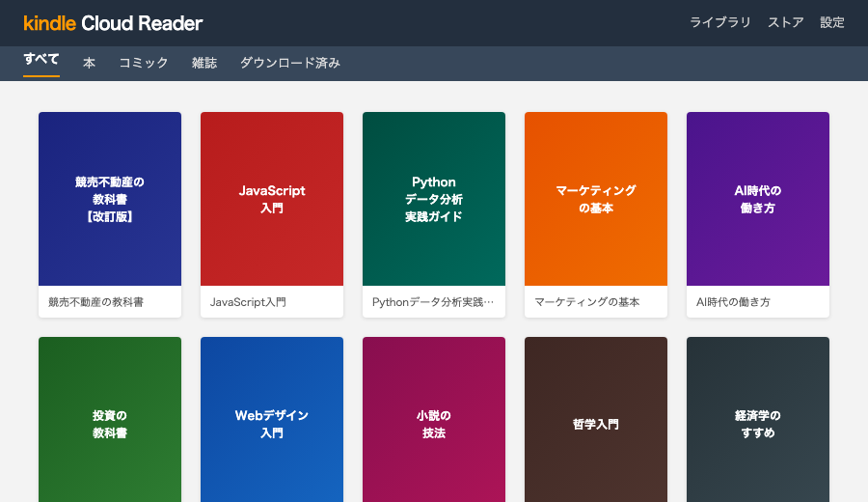Open the purple AI時代の働き方 cover
Screen dimensions: 868x502
(758, 199)
